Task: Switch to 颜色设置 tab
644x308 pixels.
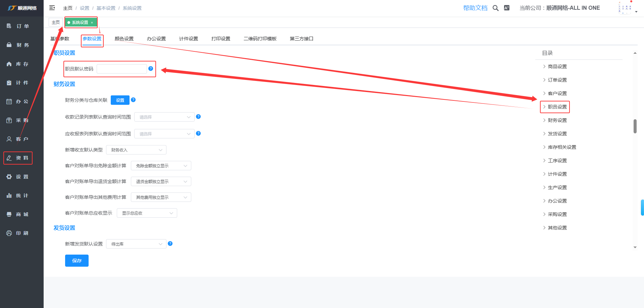Action: click(124, 39)
